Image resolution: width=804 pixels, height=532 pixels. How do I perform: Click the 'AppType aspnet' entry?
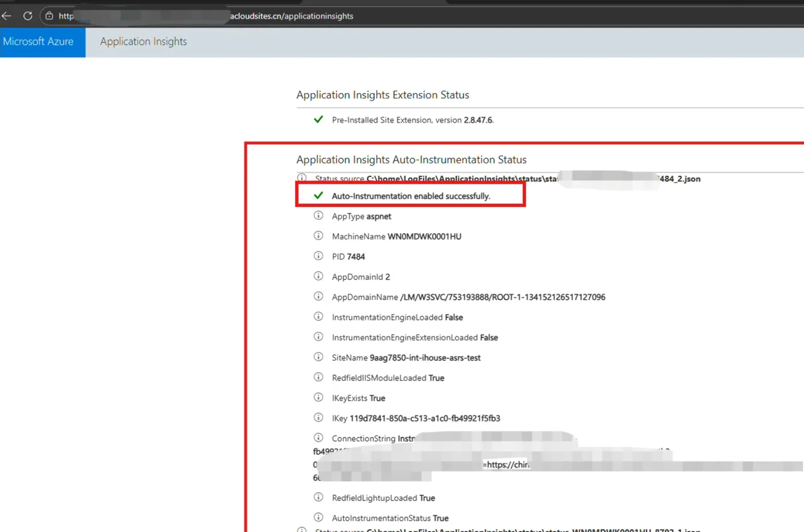pos(362,216)
